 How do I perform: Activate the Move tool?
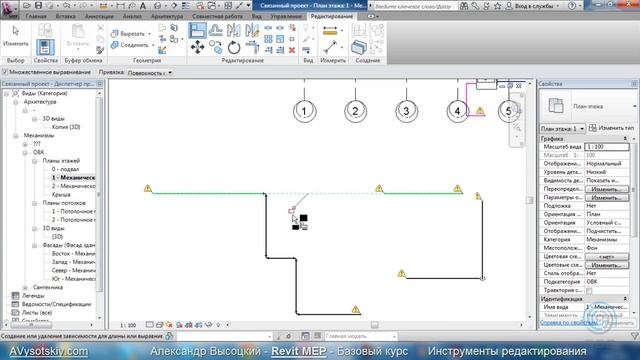click(198, 47)
